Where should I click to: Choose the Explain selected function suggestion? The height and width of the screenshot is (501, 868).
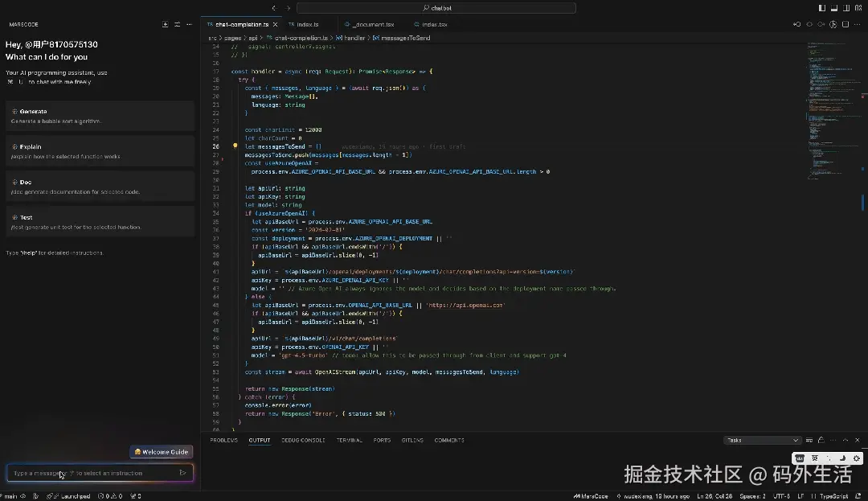pos(100,151)
